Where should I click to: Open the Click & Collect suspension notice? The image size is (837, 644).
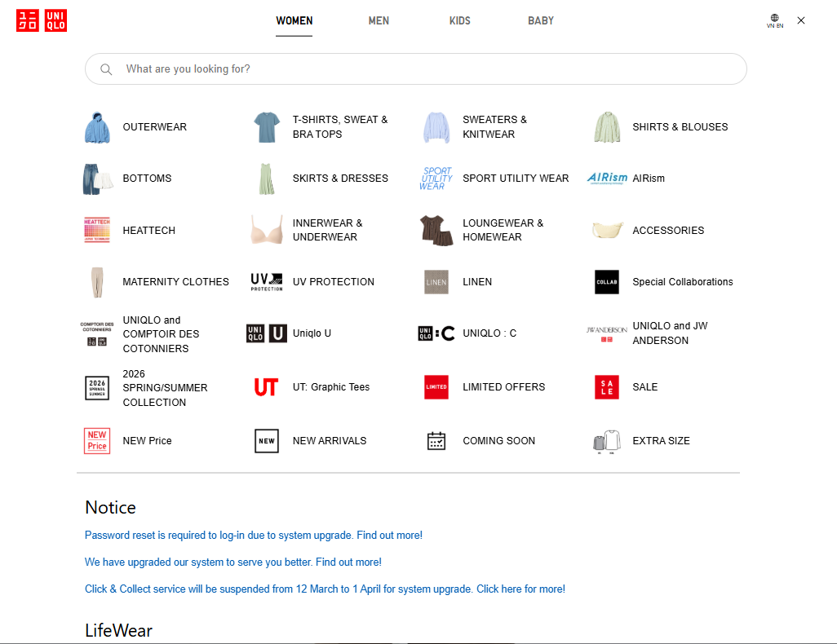coord(325,589)
